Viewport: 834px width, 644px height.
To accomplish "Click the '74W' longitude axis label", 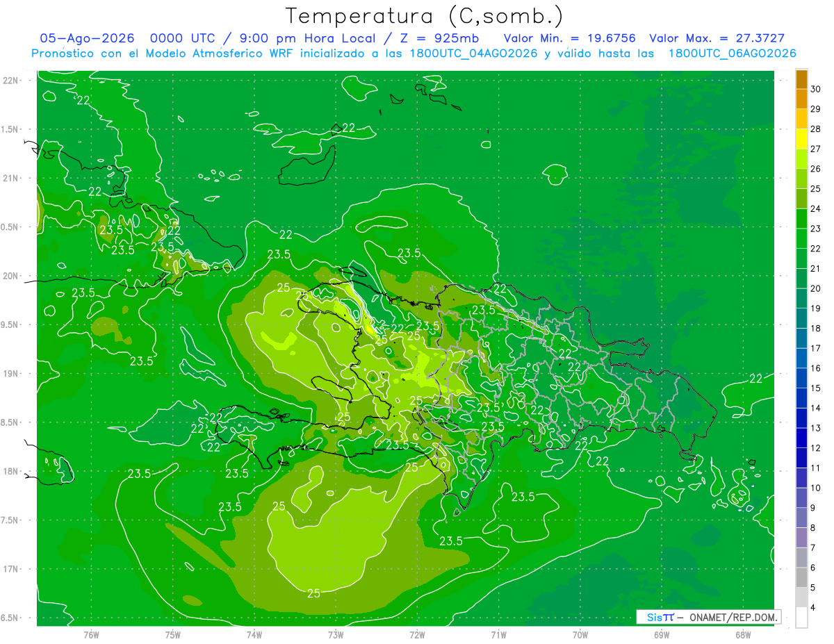I will pyautogui.click(x=254, y=635).
